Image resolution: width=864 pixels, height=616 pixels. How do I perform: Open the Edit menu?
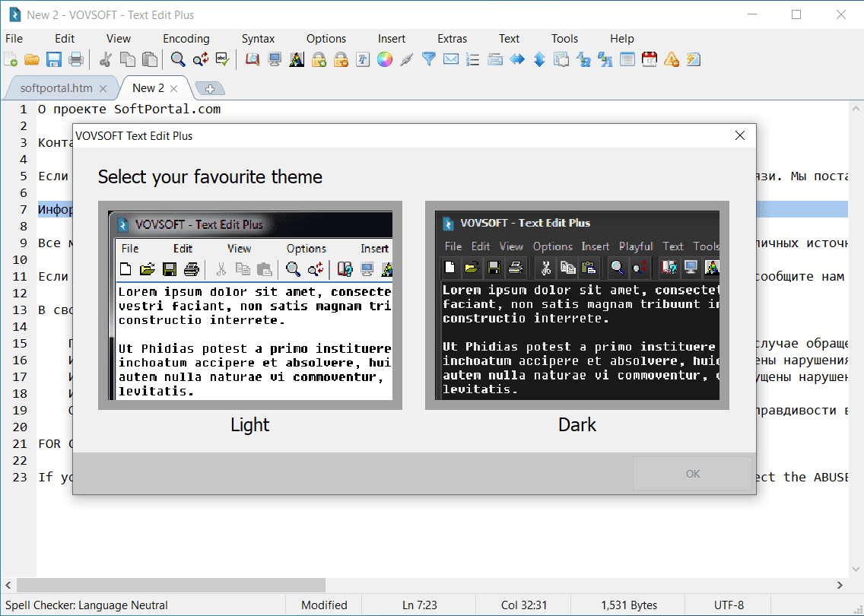pos(65,39)
